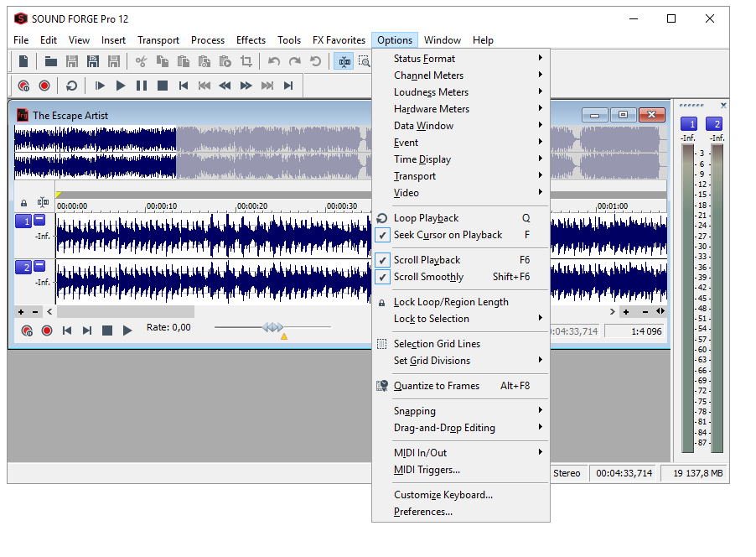This screenshot has width=756, height=557.
Task: Expand the MIDI In/Out submenu
Action: pyautogui.click(x=462, y=453)
